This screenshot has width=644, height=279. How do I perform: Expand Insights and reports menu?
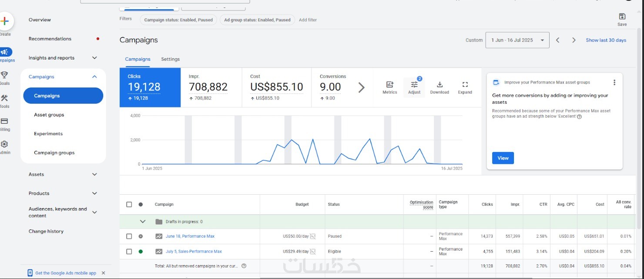(x=94, y=58)
